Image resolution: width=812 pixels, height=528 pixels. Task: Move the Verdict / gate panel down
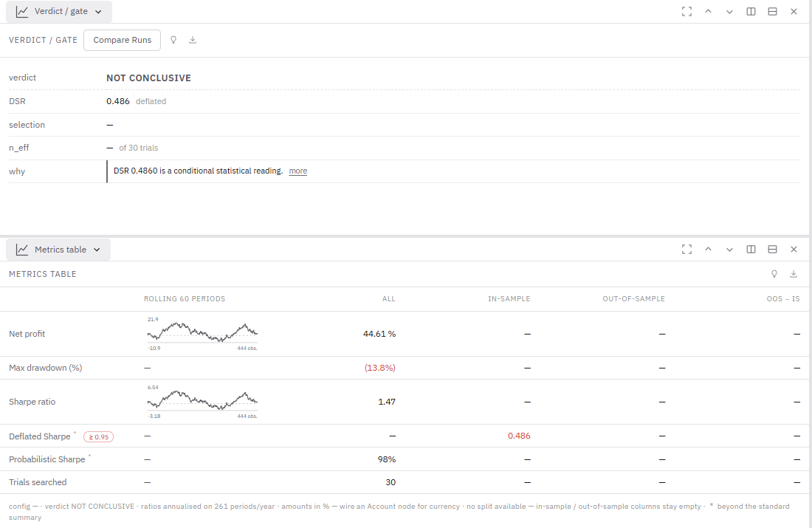pos(729,11)
